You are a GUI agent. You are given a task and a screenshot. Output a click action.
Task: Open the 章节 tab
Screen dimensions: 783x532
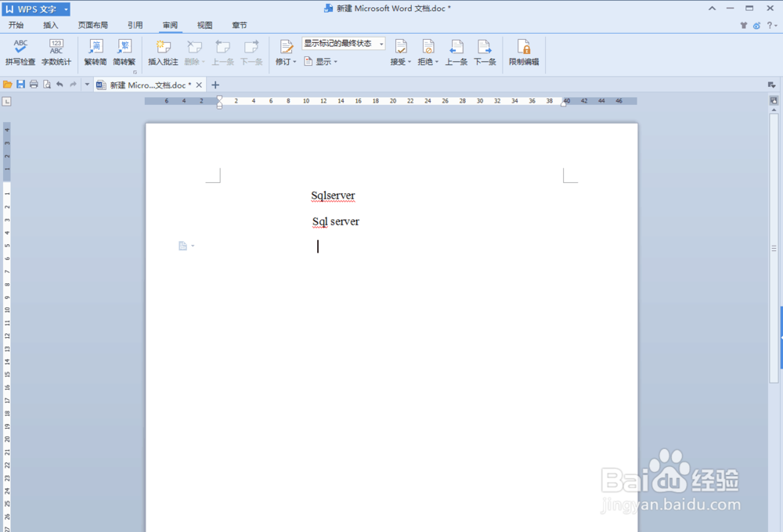[239, 25]
